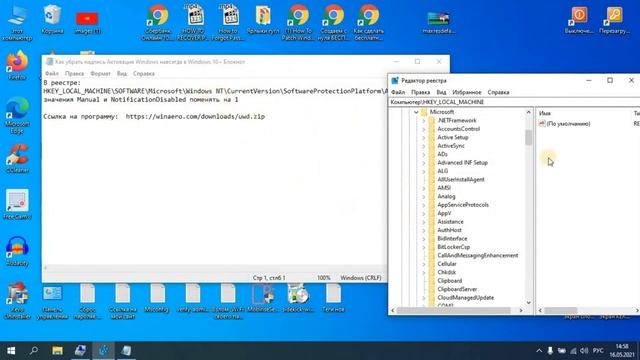640x360 pixels.
Task: Launch the Audacity desktop shortcut
Action: 17,251
